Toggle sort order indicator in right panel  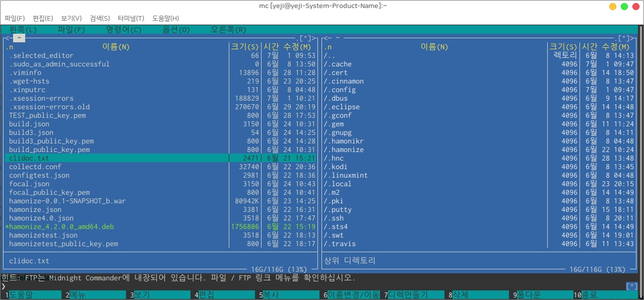click(328, 47)
